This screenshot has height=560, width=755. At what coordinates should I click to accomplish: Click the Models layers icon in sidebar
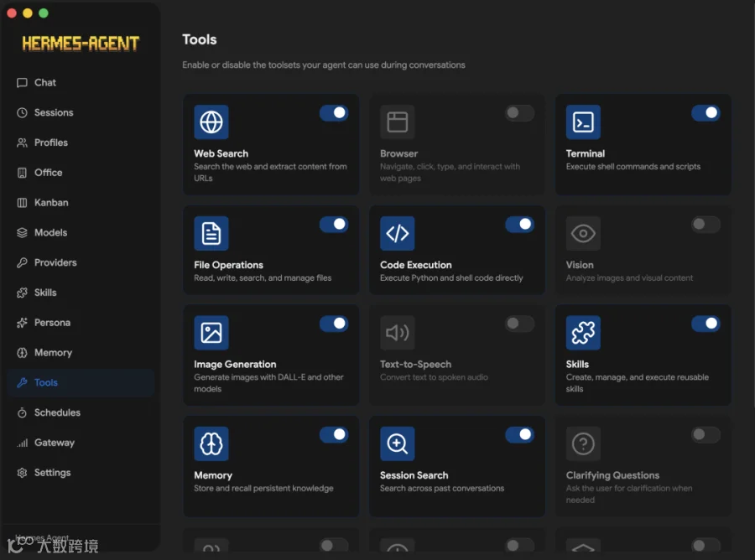(22, 233)
